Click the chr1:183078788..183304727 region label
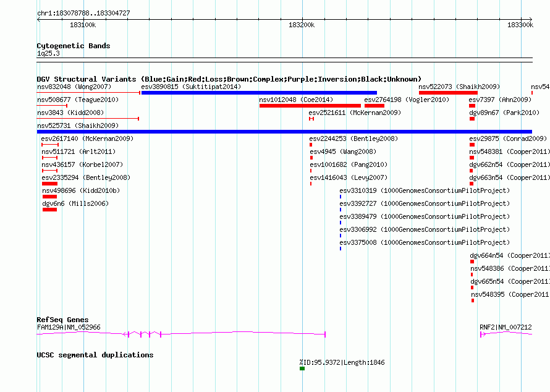 pos(83,13)
